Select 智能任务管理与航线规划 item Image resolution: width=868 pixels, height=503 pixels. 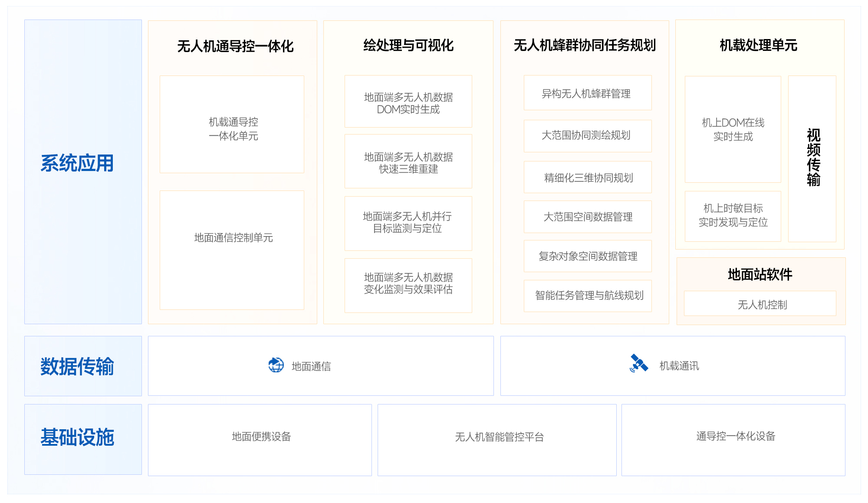point(587,296)
